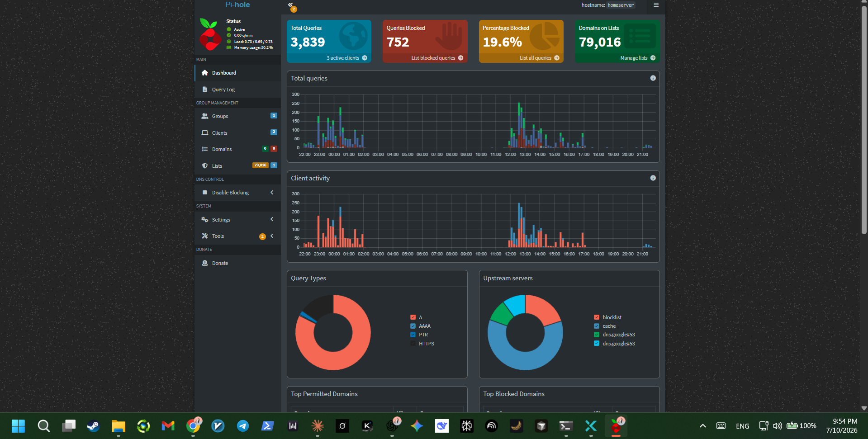The image size is (868, 439).
Task: Open the Domains sidebar item
Action: [x=238, y=149]
